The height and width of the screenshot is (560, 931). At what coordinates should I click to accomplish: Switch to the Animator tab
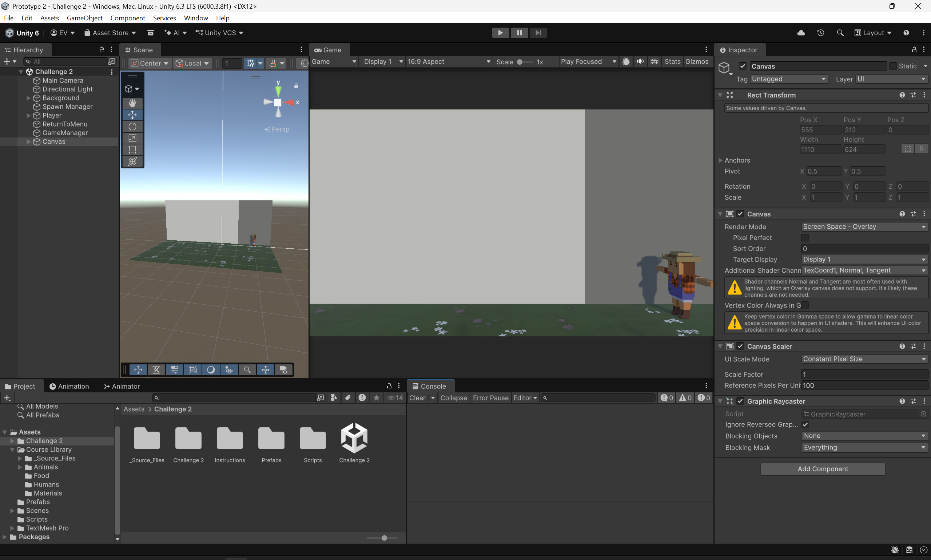[122, 386]
